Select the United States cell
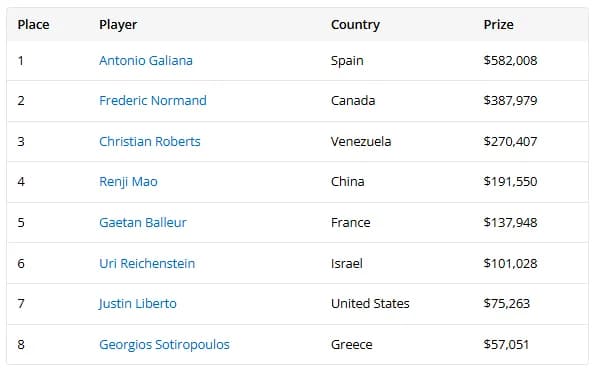 (x=370, y=304)
